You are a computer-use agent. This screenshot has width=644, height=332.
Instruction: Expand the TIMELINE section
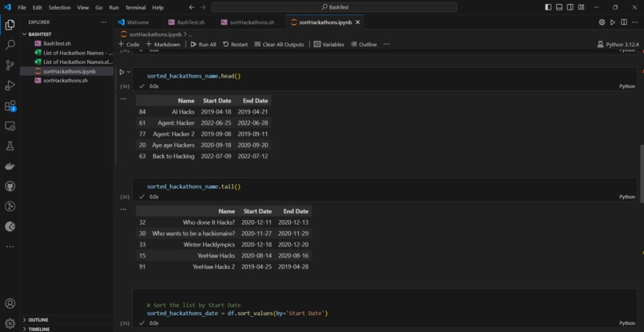click(66, 329)
